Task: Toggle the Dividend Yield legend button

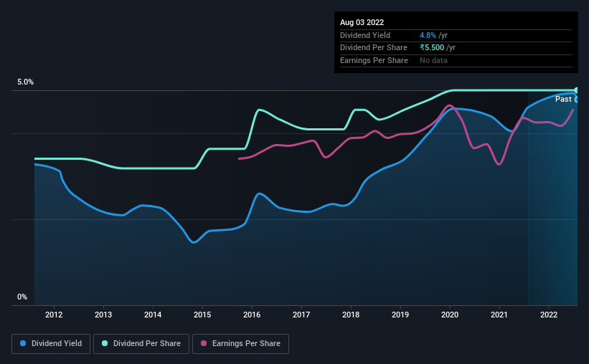Action: click(x=51, y=344)
